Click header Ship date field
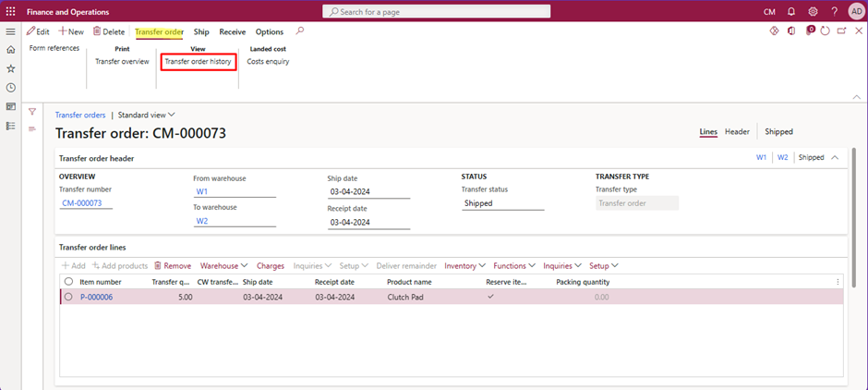The width and height of the screenshot is (868, 390). tap(368, 192)
